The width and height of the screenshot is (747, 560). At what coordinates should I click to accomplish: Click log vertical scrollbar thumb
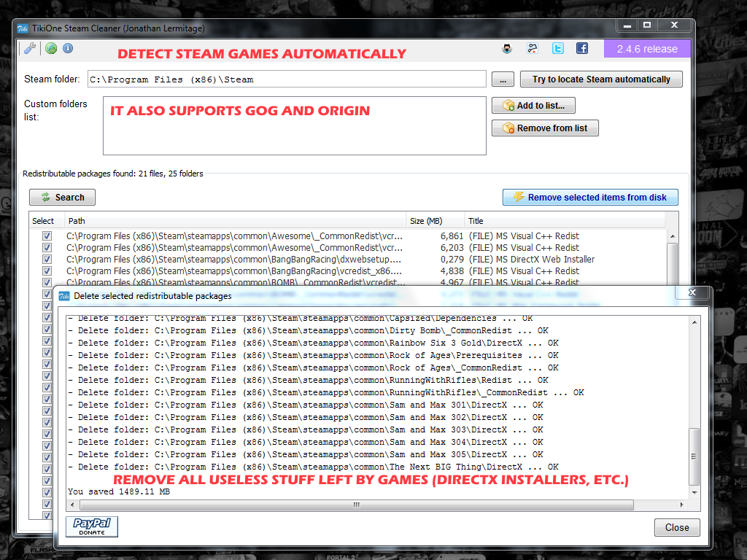pos(694,456)
